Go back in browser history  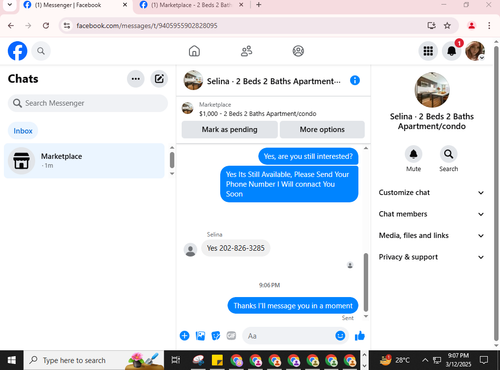tap(11, 26)
